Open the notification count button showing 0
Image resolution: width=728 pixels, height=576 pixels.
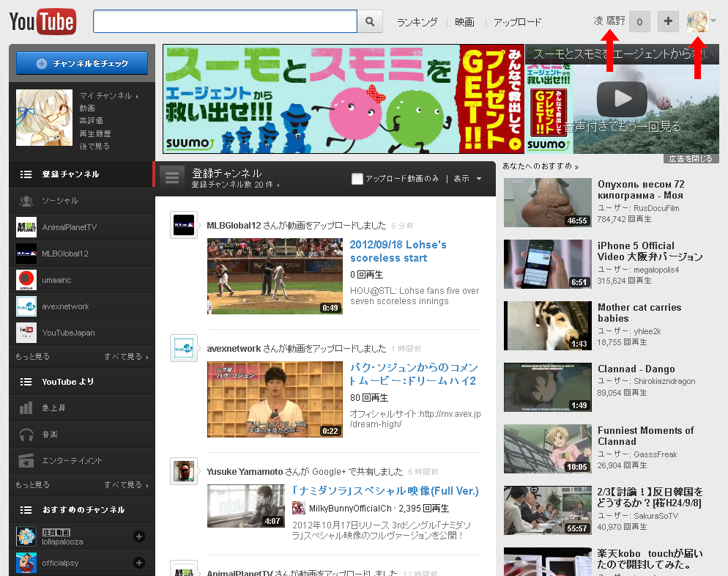tap(639, 22)
